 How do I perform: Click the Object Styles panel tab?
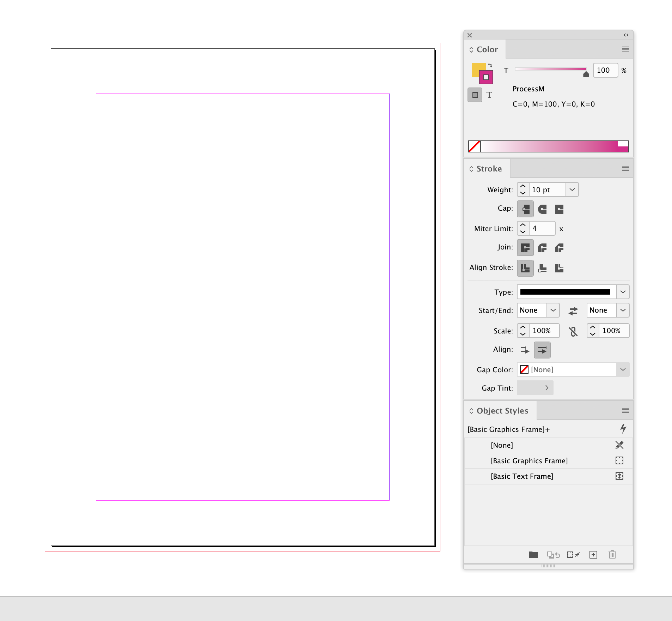click(x=502, y=410)
